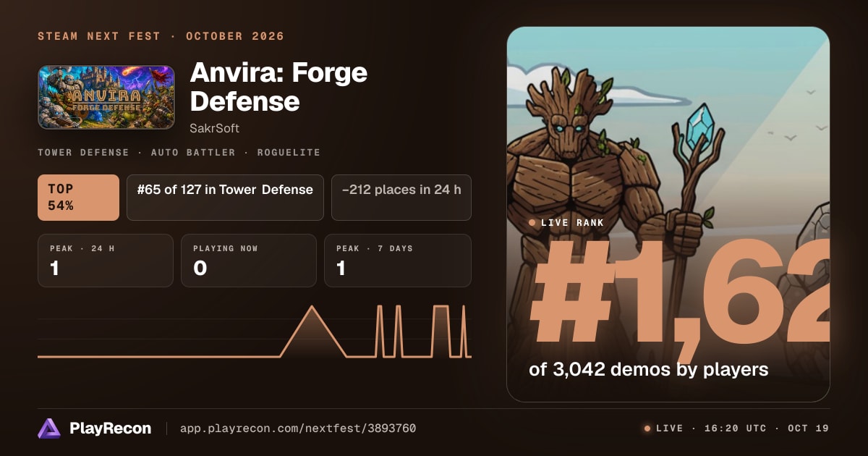Click the PlayRecon brand name
Image resolution: width=868 pixels, height=456 pixels.
click(111, 428)
